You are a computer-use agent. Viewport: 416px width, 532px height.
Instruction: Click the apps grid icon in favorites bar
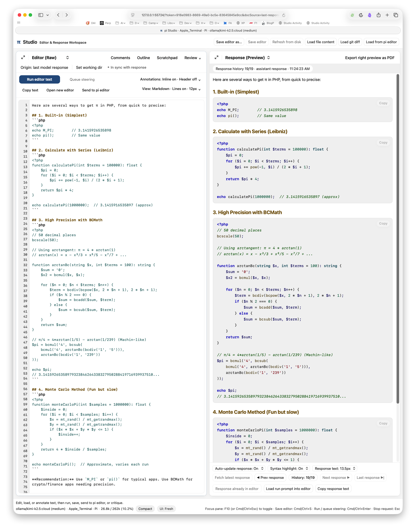[x=19, y=22]
